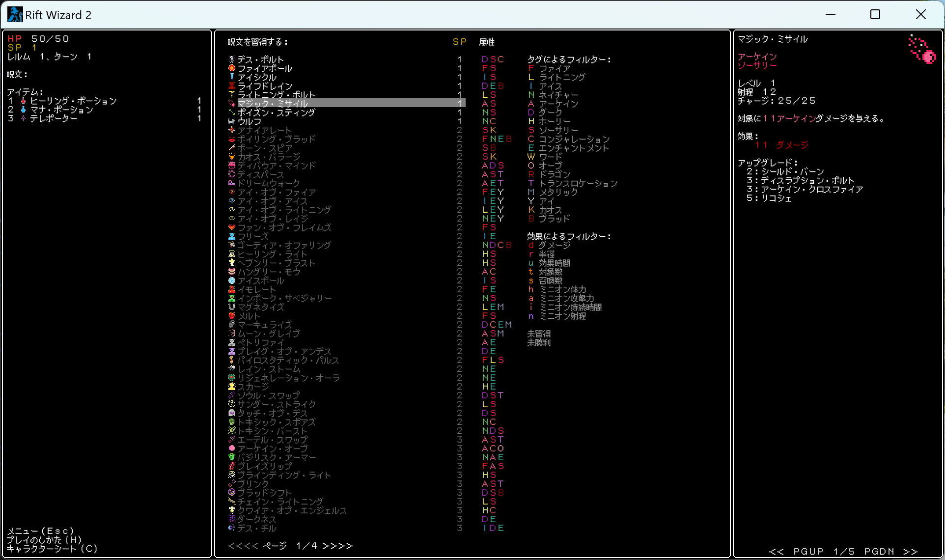The height and width of the screenshot is (560, 945).
Task: Click the Lightning Bolt spell icon
Action: [x=232, y=95]
